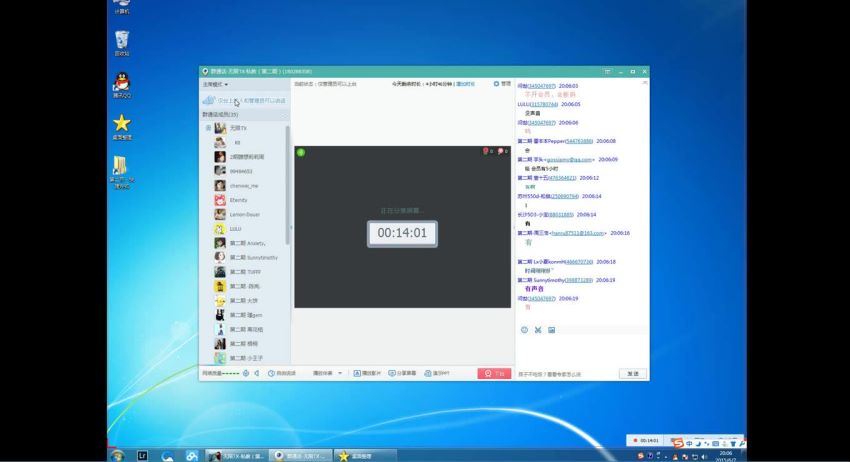Click the send image icon in the chat toolbar
This screenshot has width=850, height=462.
click(551, 330)
